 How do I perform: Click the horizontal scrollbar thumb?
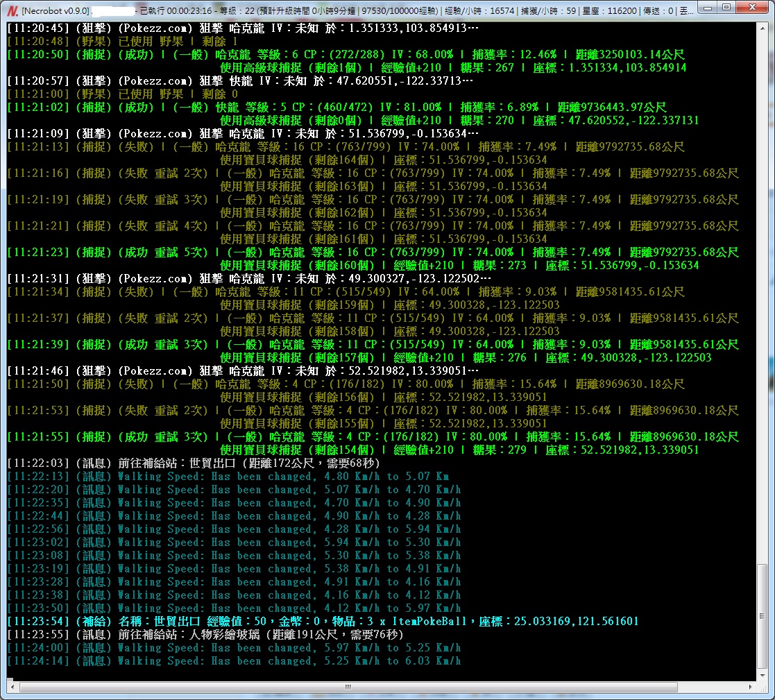coord(347,688)
